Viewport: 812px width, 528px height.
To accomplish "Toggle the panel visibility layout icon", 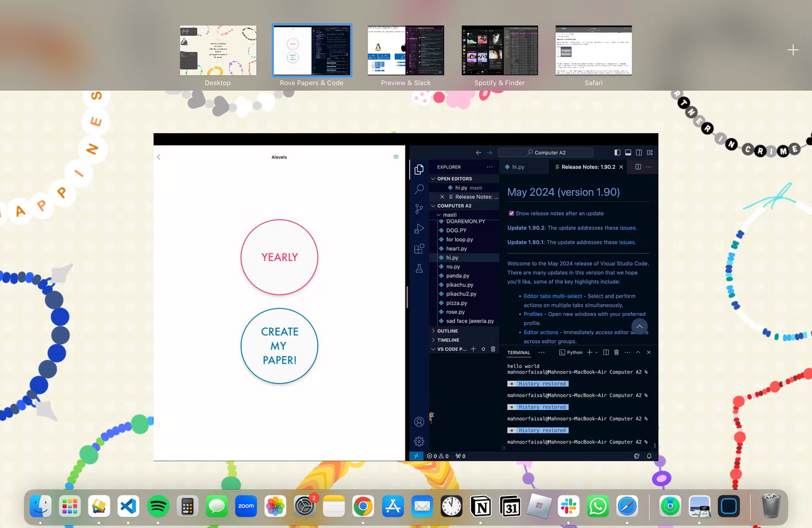I will [628, 152].
